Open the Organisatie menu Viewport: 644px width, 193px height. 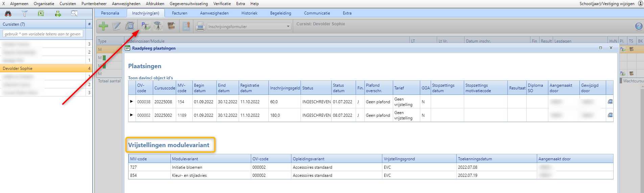pos(44,4)
